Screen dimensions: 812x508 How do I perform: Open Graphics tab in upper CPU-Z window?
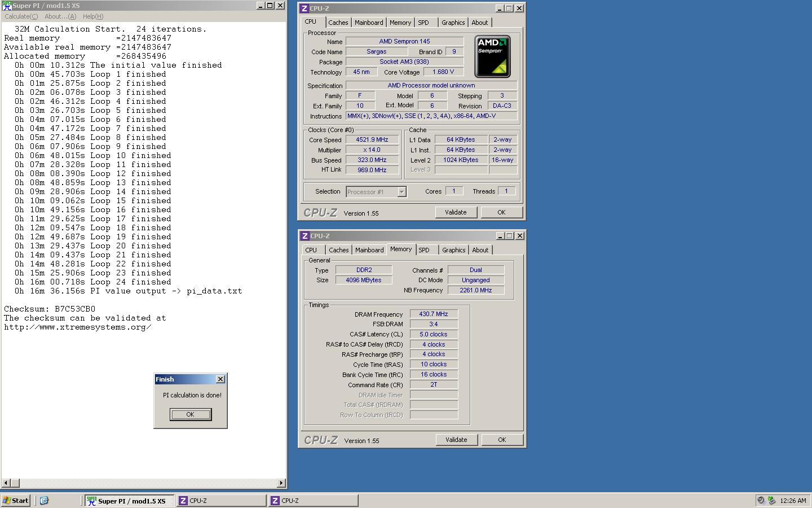453,23
